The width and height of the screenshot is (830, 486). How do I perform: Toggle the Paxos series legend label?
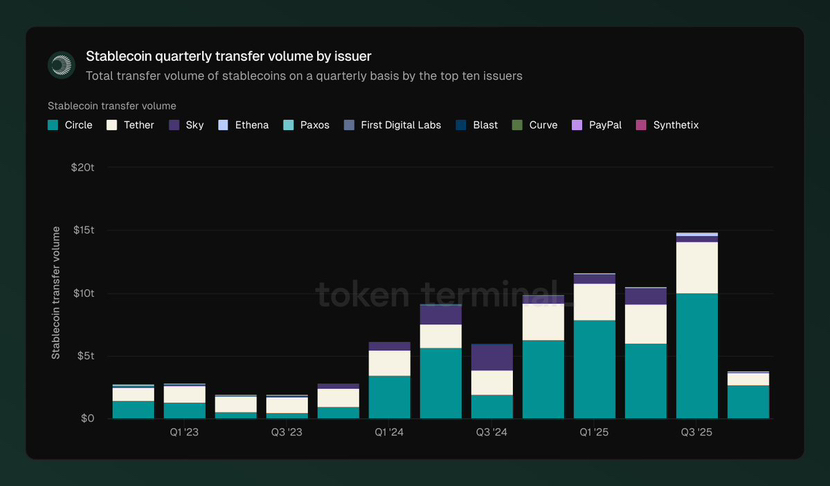coord(313,125)
